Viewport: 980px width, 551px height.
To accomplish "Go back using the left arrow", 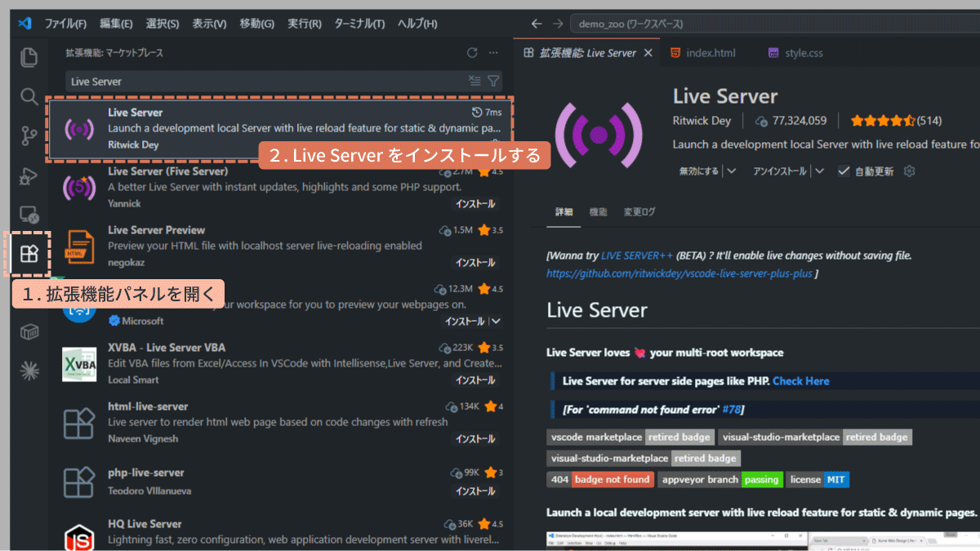I will tap(536, 24).
